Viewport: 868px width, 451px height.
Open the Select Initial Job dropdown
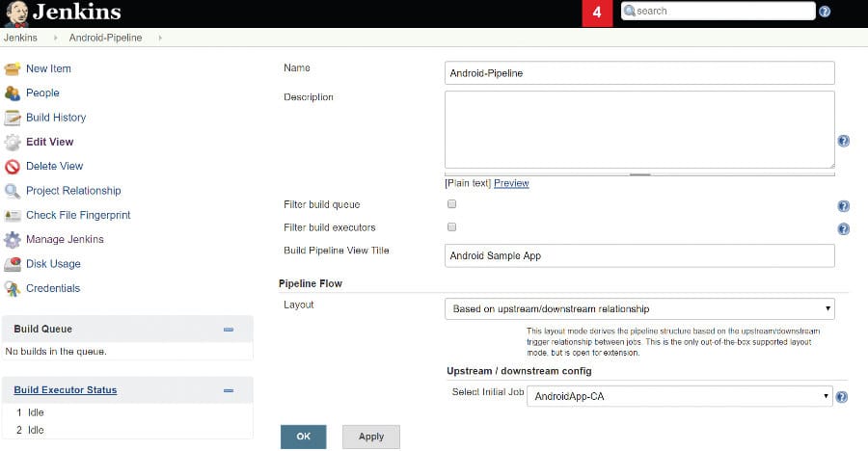coord(680,396)
